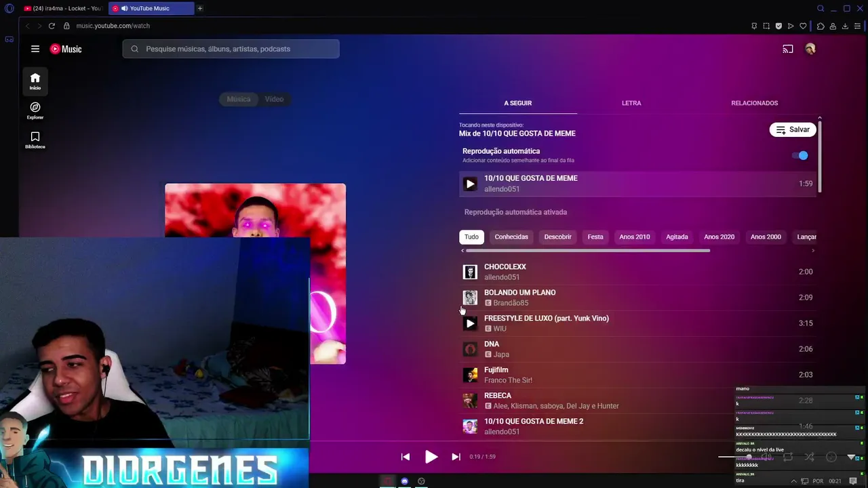Open the ad blocker shield icon

778,26
